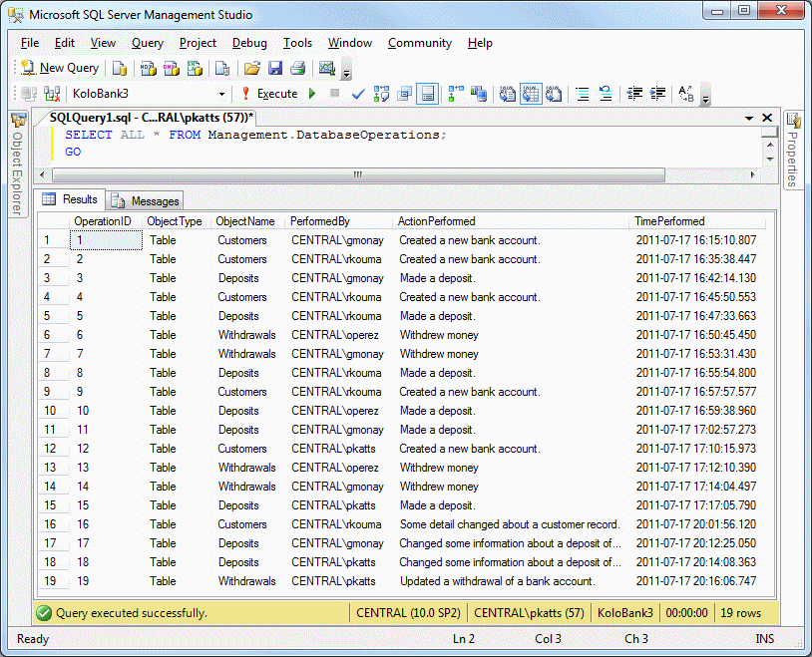Open the active files dropdown arrow
This screenshot has width=812, height=657.
tap(749, 118)
